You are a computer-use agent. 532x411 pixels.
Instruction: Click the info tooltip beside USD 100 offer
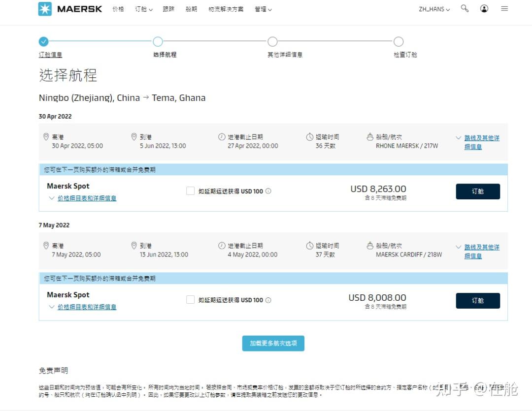pyautogui.click(x=268, y=190)
